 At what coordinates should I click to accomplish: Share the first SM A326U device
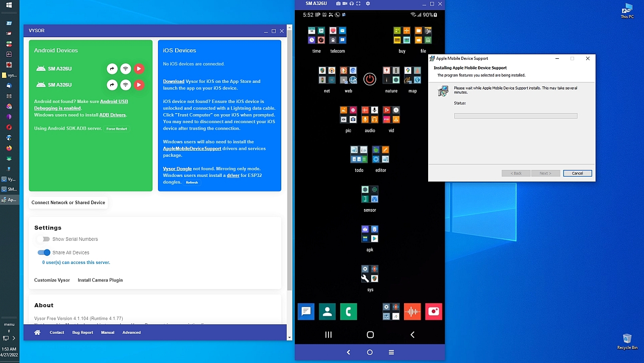[x=112, y=69]
